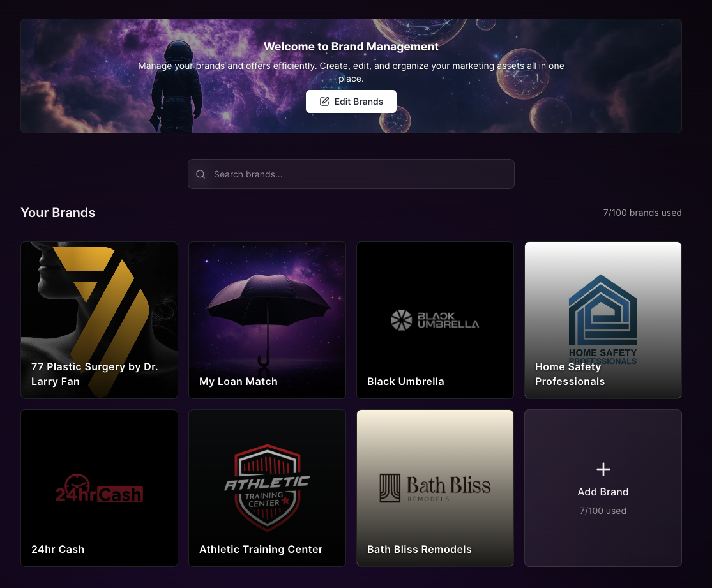Open the My Loan Match brand card
The height and width of the screenshot is (588, 712).
pyautogui.click(x=267, y=320)
